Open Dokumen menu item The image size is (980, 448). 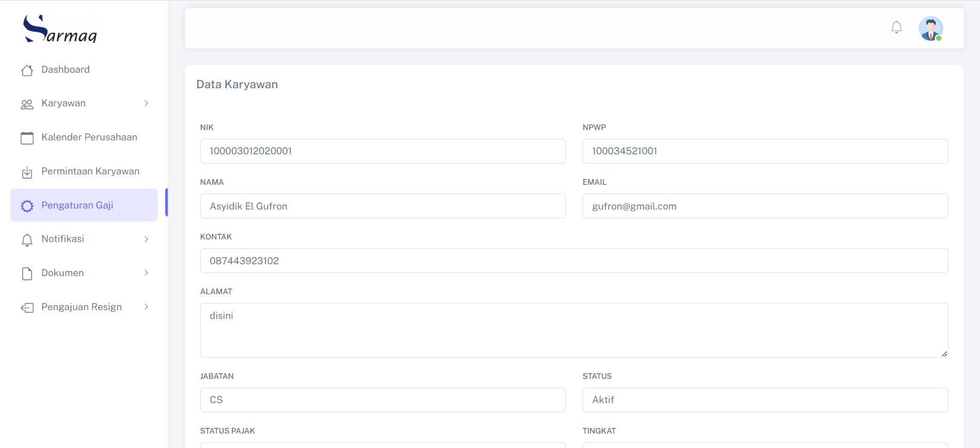(x=84, y=273)
